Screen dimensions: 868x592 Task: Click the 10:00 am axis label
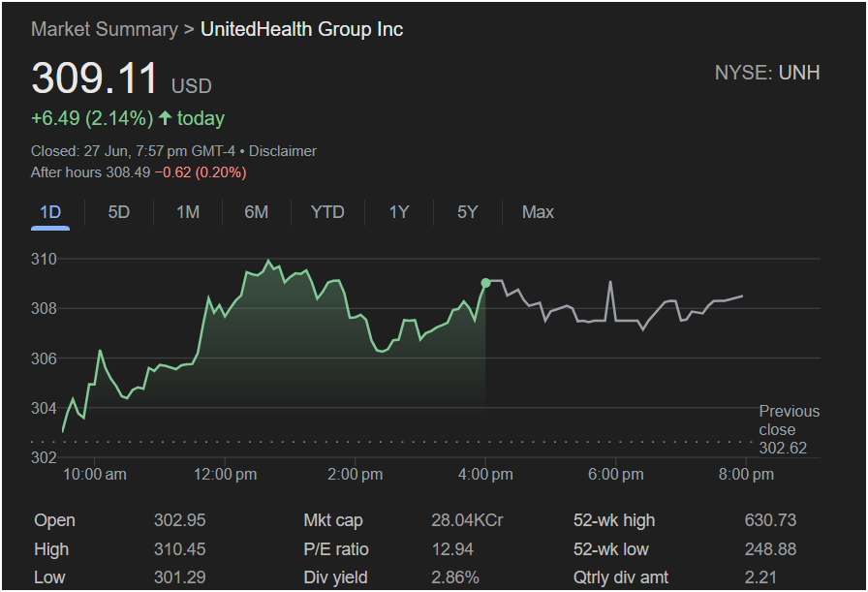[x=95, y=475]
